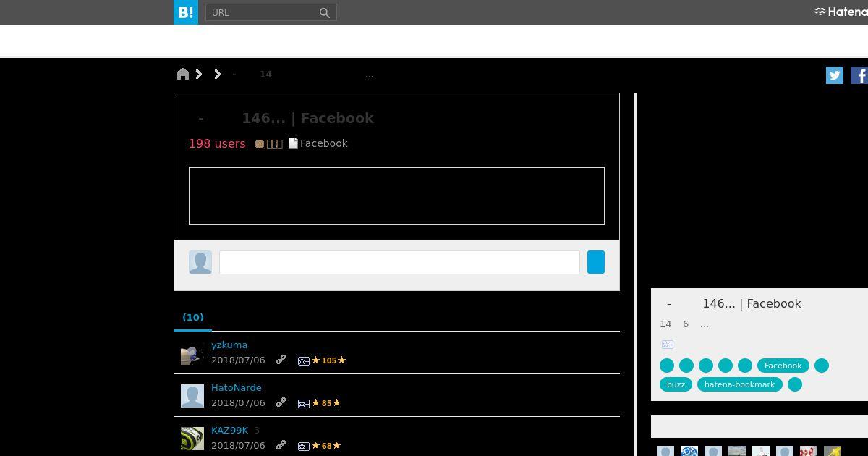Click the add-star icon in sidebar card
Screen dimensions: 868x456
pyautogui.click(x=668, y=345)
